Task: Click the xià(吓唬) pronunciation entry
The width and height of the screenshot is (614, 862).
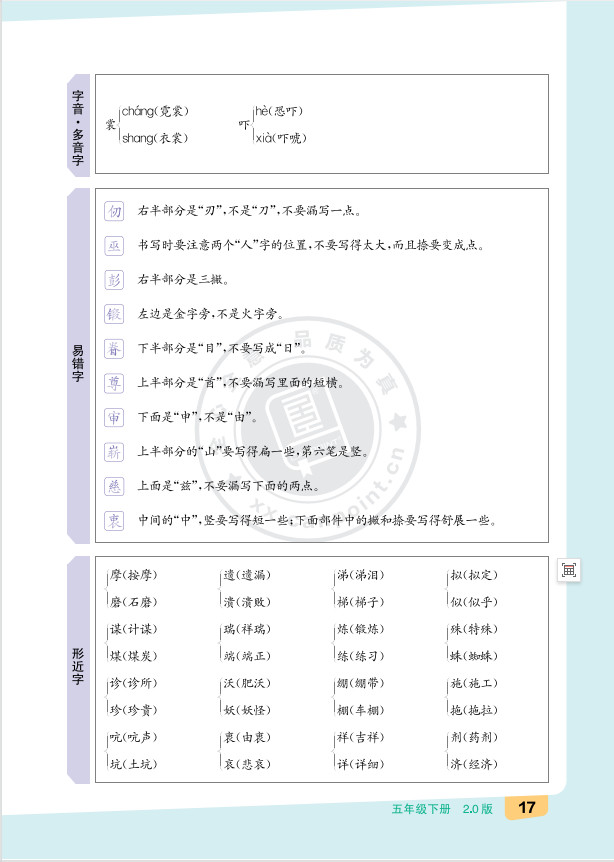Action: tap(281, 138)
